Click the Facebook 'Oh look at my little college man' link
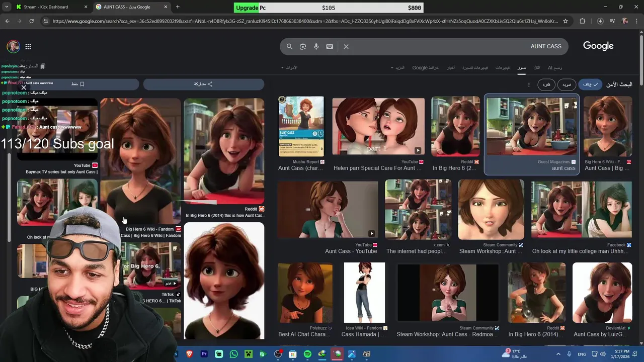Viewport: 644px width, 362px height. click(581, 251)
